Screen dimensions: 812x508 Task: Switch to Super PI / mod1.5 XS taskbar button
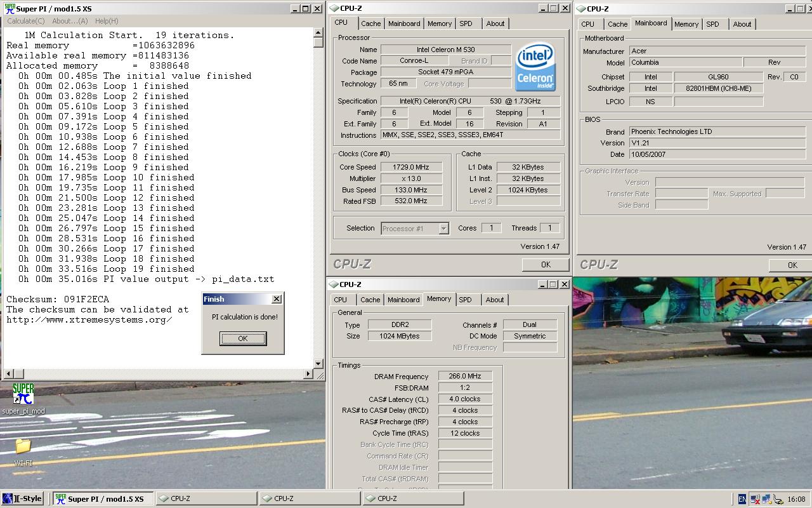[103, 498]
